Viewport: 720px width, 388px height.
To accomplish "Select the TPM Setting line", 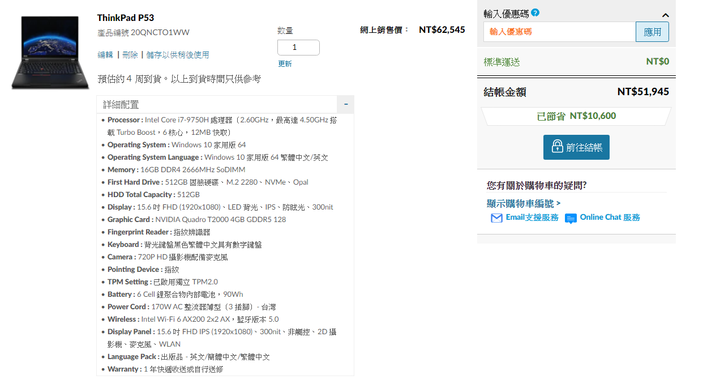I will point(163,282).
